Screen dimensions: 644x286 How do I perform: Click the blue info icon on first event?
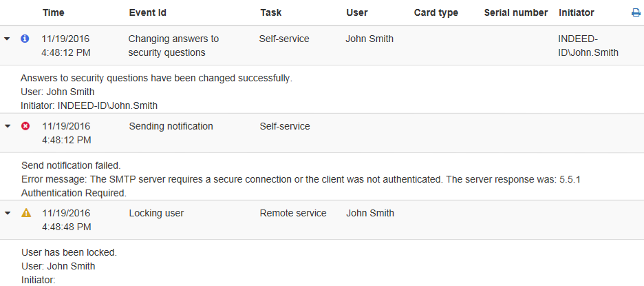pyautogui.click(x=25, y=39)
